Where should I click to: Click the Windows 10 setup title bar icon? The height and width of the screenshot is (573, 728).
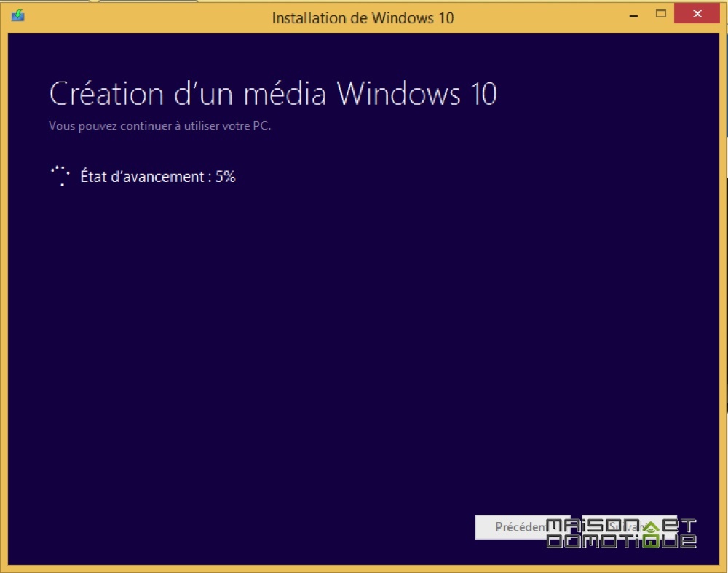pos(18,15)
